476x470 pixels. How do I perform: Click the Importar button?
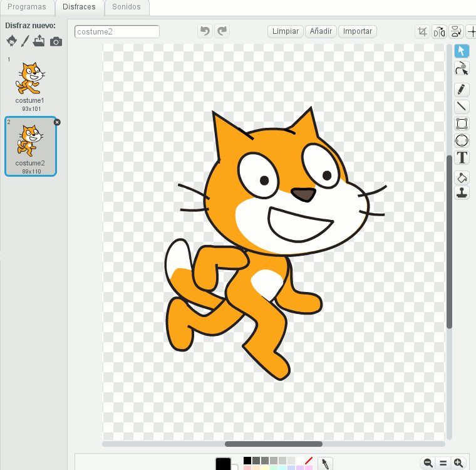pos(357,31)
